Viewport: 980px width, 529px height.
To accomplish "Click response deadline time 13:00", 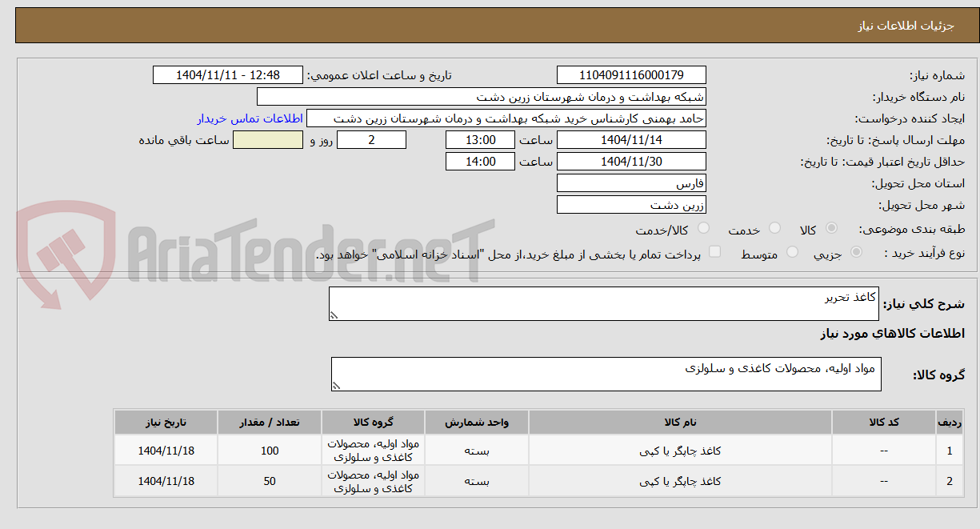I will (x=480, y=140).
